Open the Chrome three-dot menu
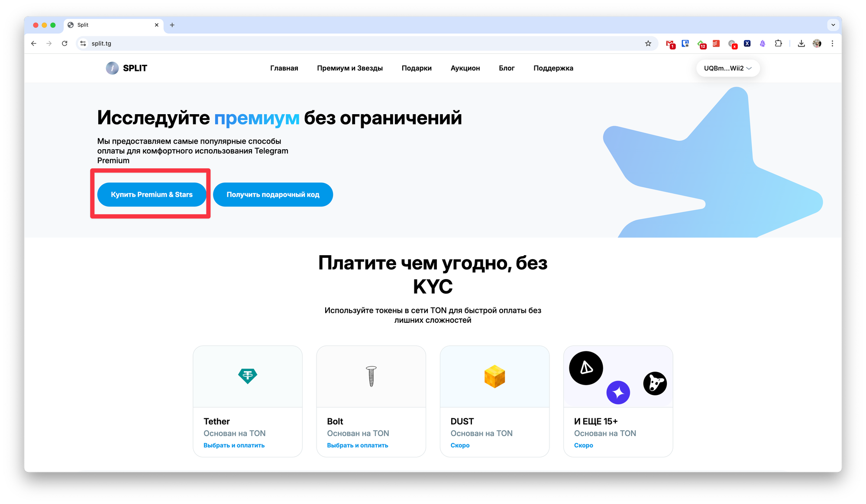 pyautogui.click(x=832, y=43)
